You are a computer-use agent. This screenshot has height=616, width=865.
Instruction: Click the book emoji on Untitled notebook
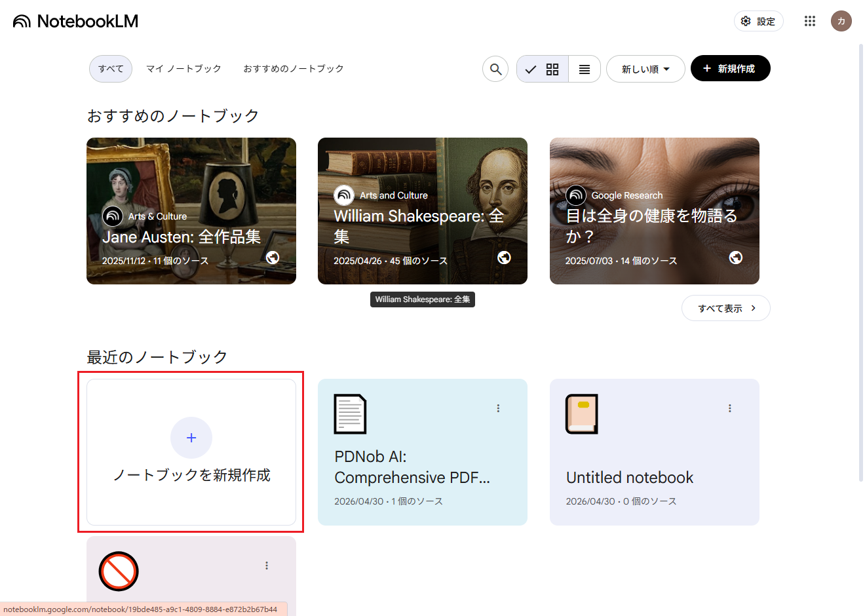(x=582, y=414)
